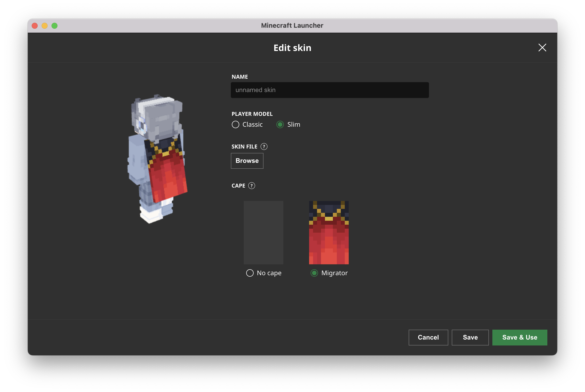Select the Classic player model radio button
The height and width of the screenshot is (392, 585).
point(236,124)
